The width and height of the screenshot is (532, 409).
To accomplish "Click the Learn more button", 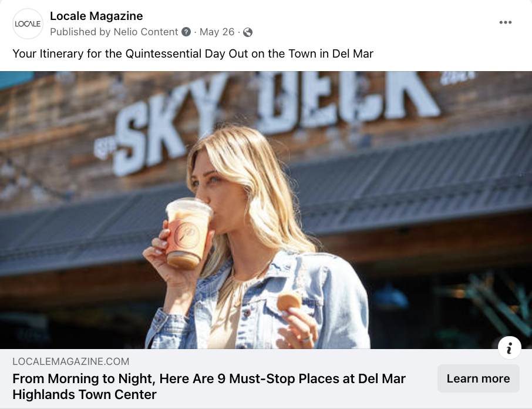I will 479,378.
